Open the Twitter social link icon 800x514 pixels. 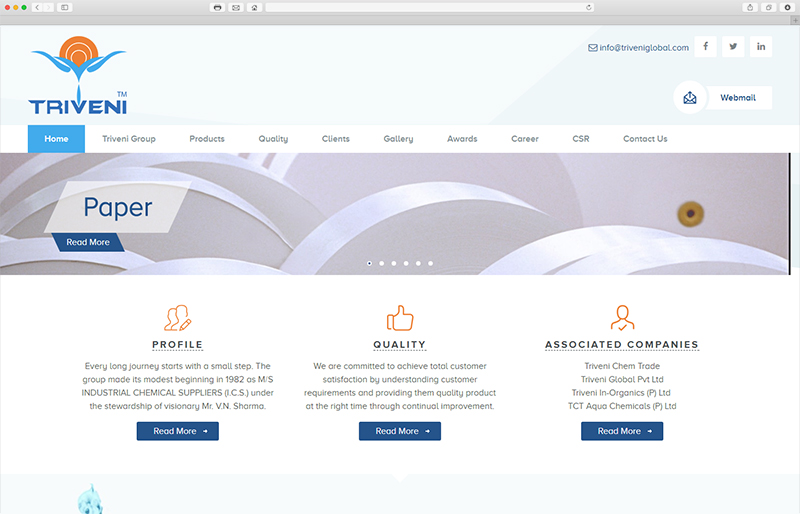pyautogui.click(x=733, y=47)
